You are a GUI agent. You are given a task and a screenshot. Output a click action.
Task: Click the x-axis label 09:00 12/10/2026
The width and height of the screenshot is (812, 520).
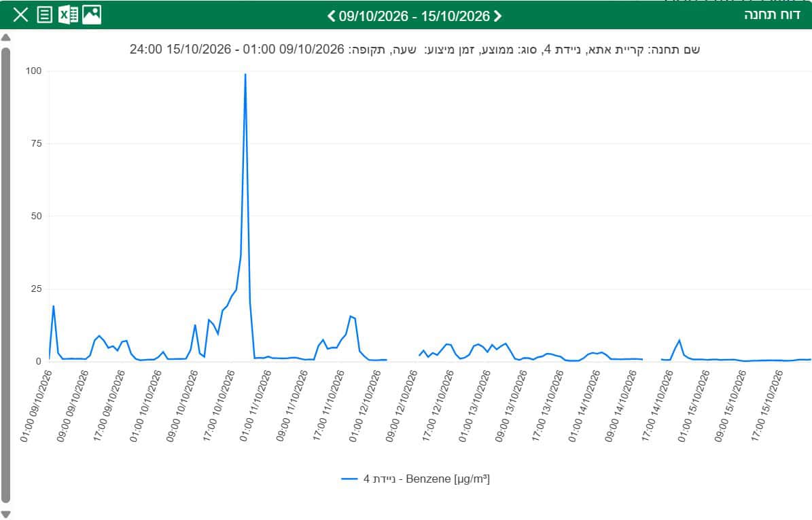coord(402,406)
